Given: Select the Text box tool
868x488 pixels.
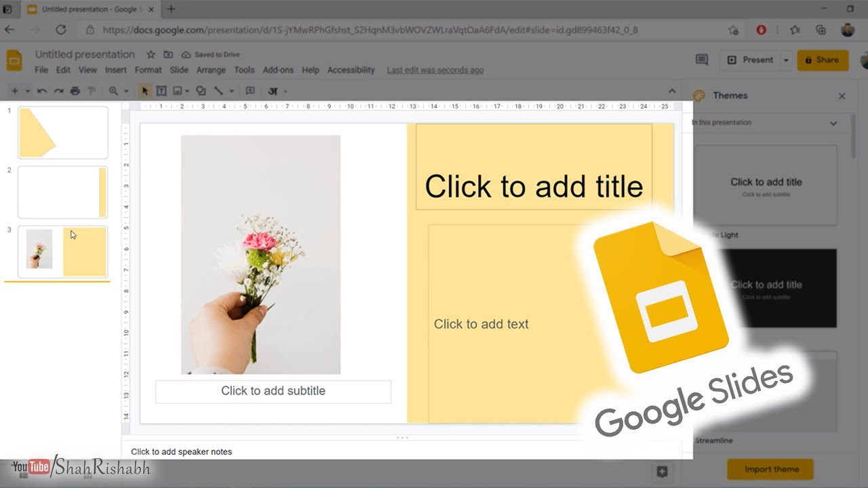Looking at the screenshot, I should 161,91.
